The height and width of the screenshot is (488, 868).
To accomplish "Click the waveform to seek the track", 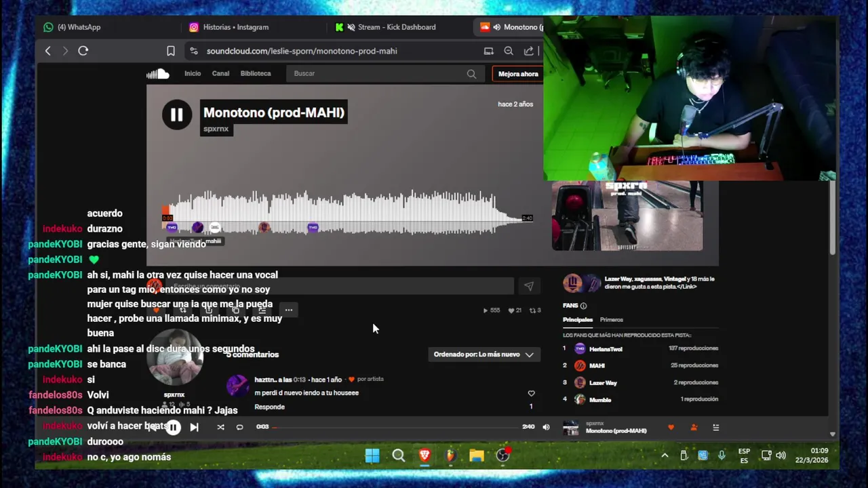I will coord(347,213).
